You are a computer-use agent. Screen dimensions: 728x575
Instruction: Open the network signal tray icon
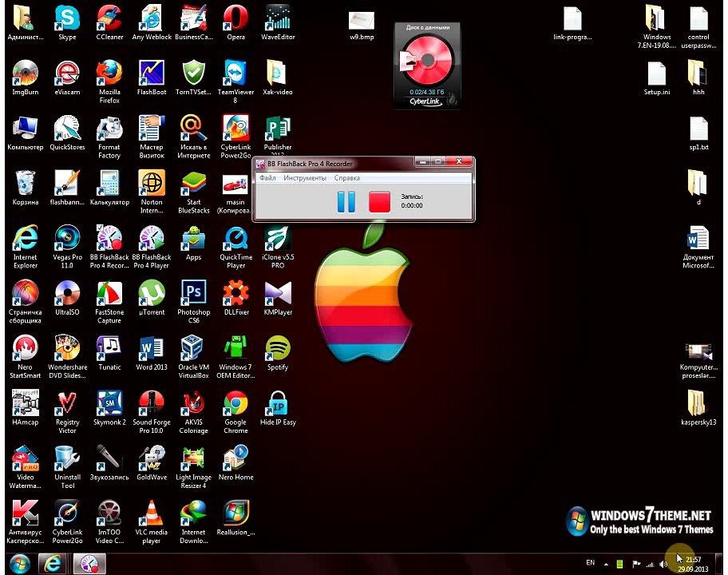tap(650, 565)
